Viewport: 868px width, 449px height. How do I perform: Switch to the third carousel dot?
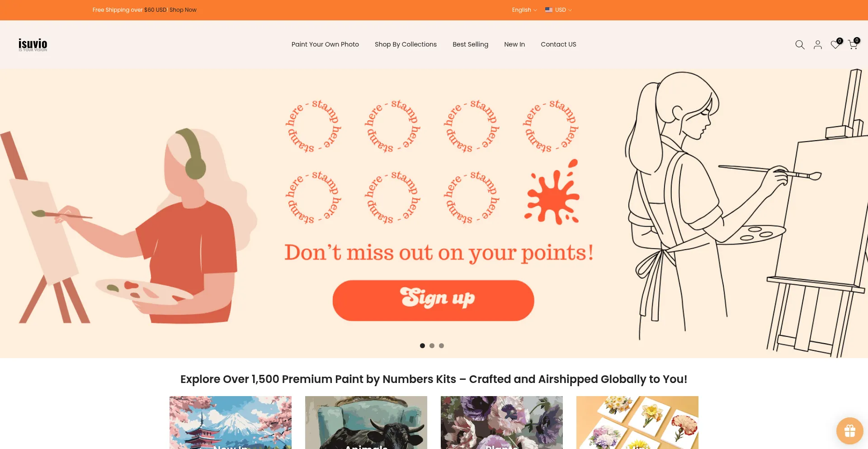click(x=441, y=345)
